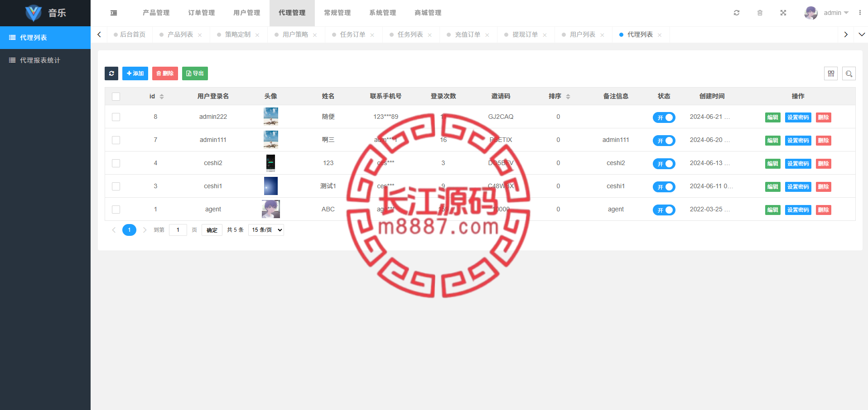868x410 pixels.
Task: Click 确定 to confirm page jump
Action: [x=212, y=230]
